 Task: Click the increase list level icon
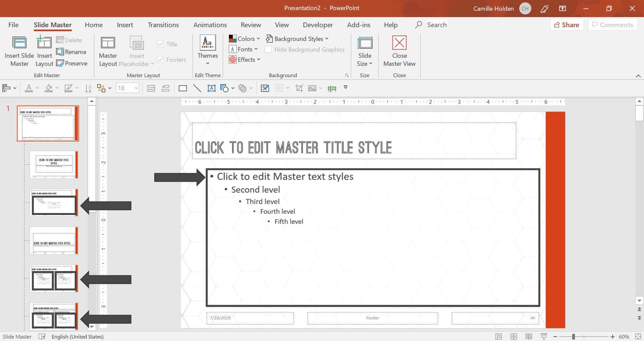pos(151,88)
